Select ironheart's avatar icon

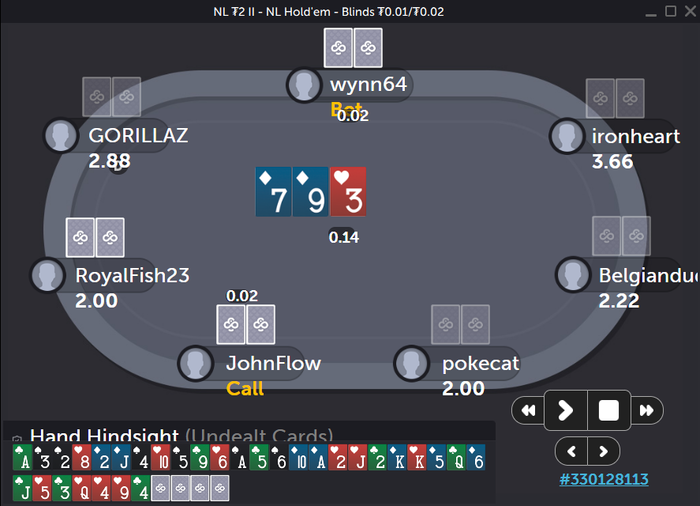click(x=567, y=136)
